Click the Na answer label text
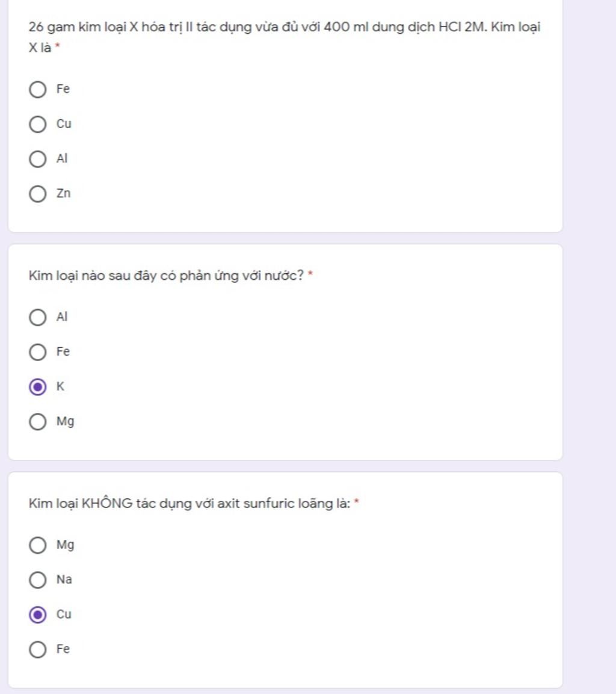616x694 pixels. [64, 580]
